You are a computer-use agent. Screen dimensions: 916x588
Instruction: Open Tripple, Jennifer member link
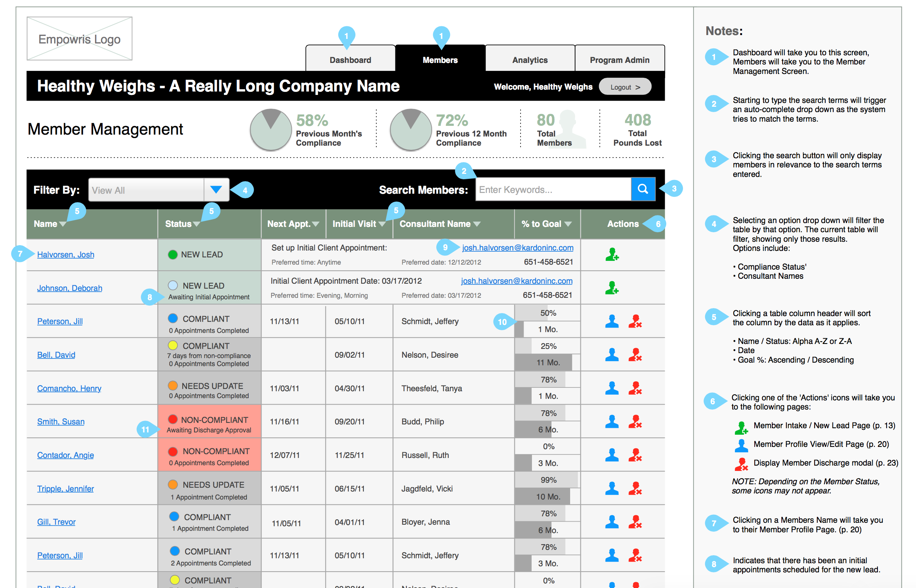pyautogui.click(x=65, y=488)
